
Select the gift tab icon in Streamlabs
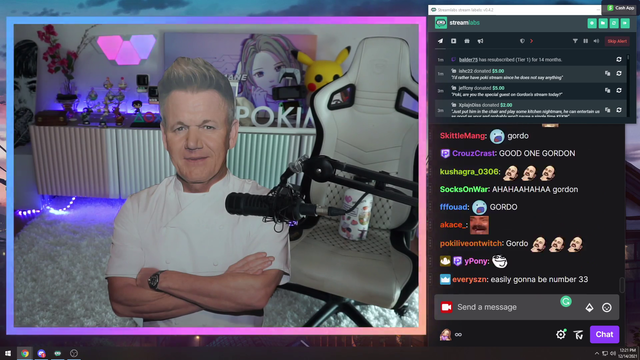[x=467, y=41]
